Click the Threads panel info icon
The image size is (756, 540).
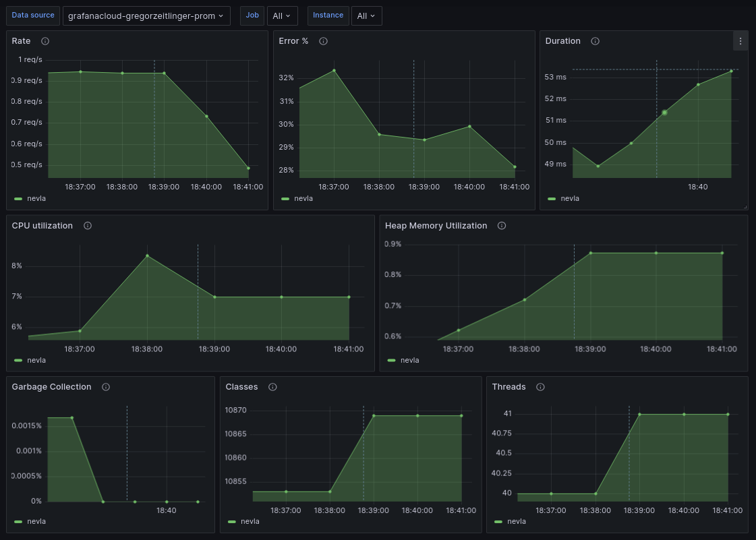click(x=540, y=387)
